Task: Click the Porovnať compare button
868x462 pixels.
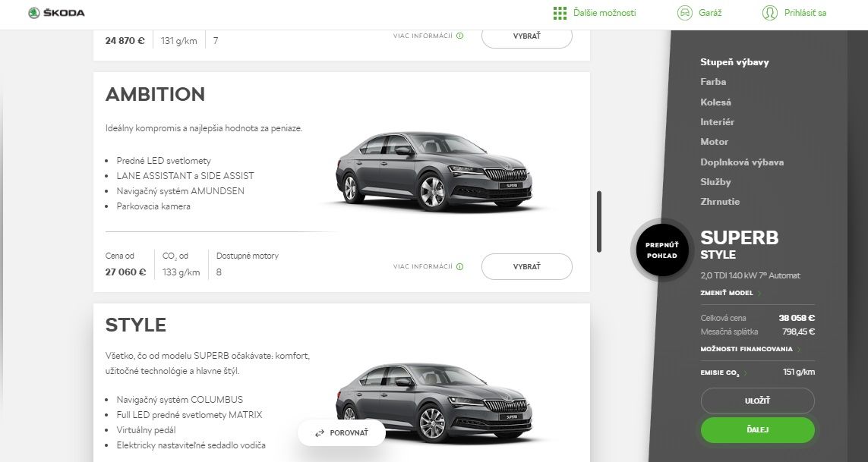Action: 342,433
